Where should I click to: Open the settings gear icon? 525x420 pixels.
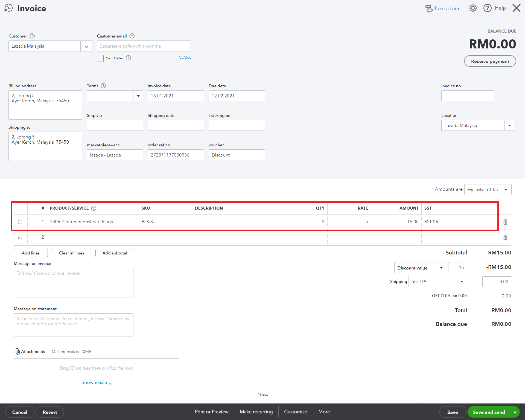[473, 8]
